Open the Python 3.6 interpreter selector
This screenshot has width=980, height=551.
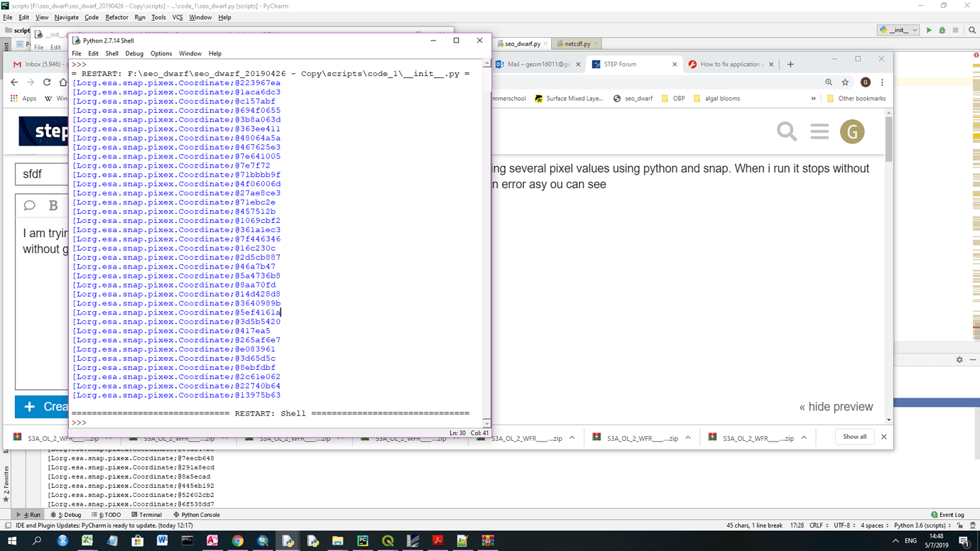click(x=918, y=525)
